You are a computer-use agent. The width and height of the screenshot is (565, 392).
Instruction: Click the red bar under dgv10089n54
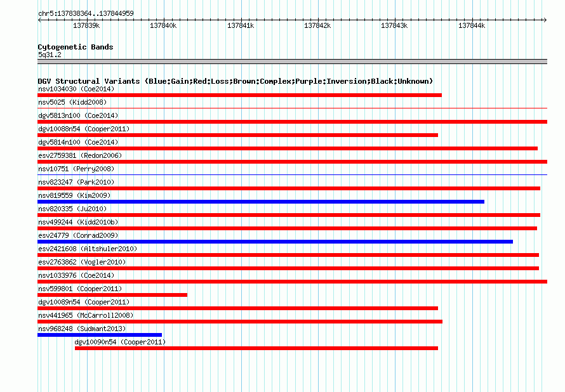(238, 308)
